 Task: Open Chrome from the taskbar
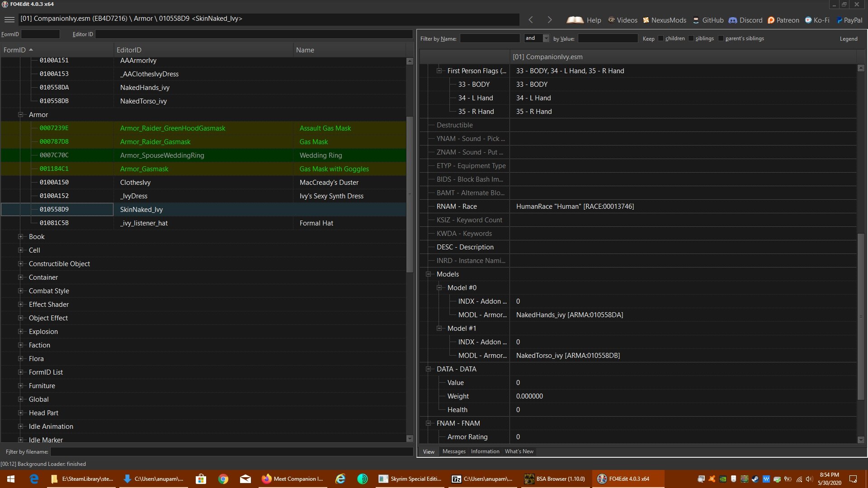223,479
